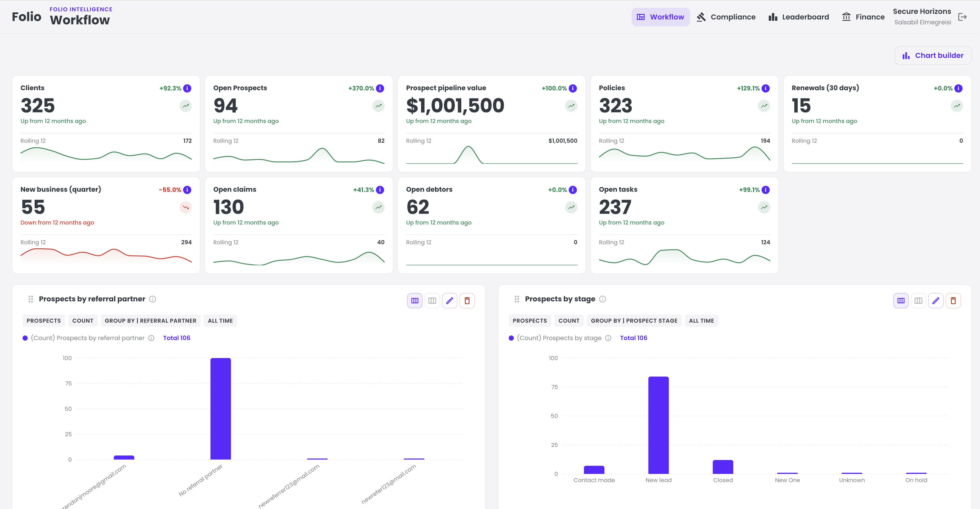The image size is (980, 509).
Task: Show info for the Clients card
Action: click(187, 88)
